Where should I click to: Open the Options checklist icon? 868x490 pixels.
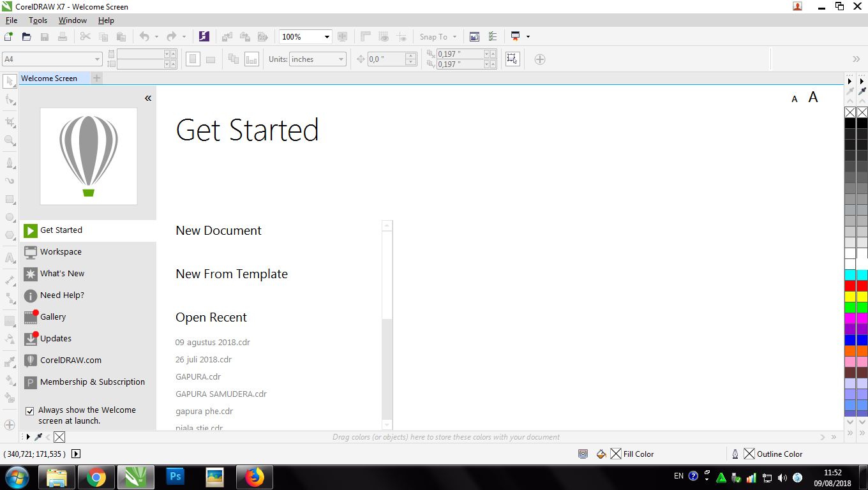click(493, 36)
